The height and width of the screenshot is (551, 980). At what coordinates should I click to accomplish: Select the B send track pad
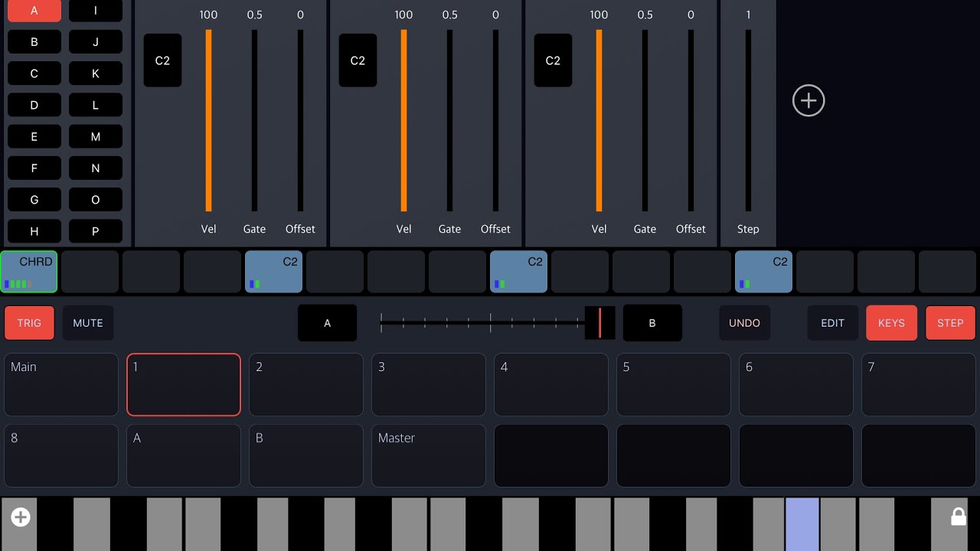point(306,456)
